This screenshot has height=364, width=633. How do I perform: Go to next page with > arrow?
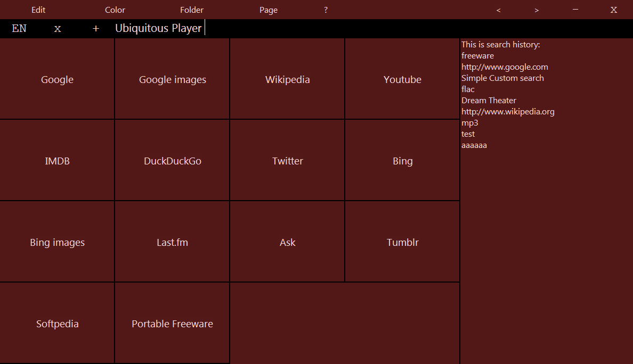coord(537,10)
